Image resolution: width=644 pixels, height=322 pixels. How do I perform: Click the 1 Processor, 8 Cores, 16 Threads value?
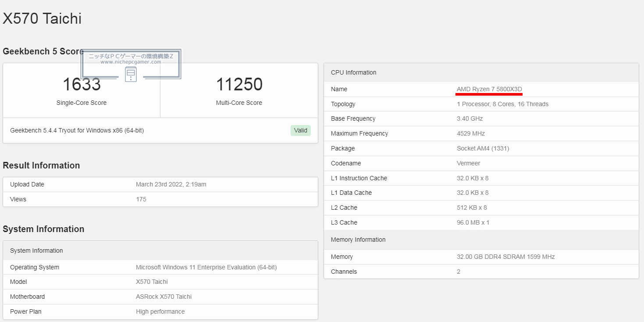(x=502, y=104)
